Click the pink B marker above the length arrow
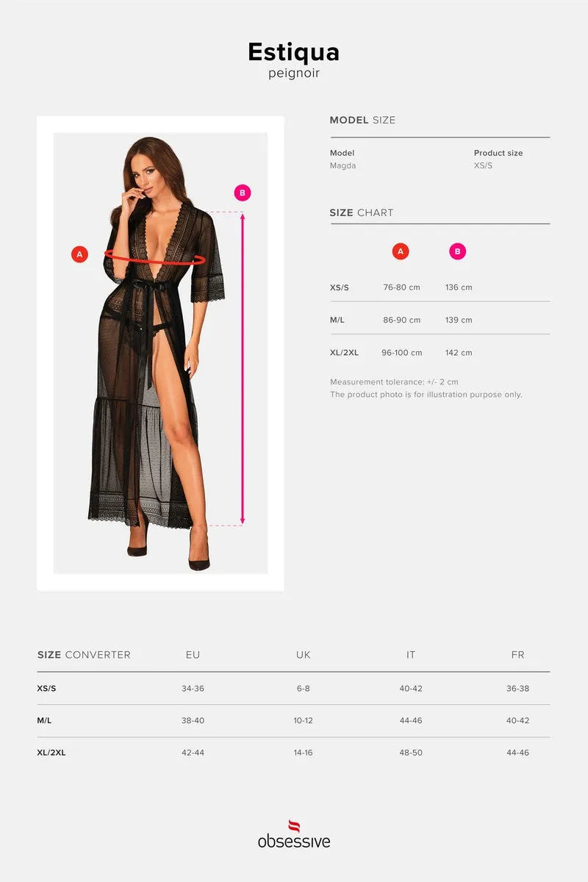The width and height of the screenshot is (588, 882). (243, 193)
